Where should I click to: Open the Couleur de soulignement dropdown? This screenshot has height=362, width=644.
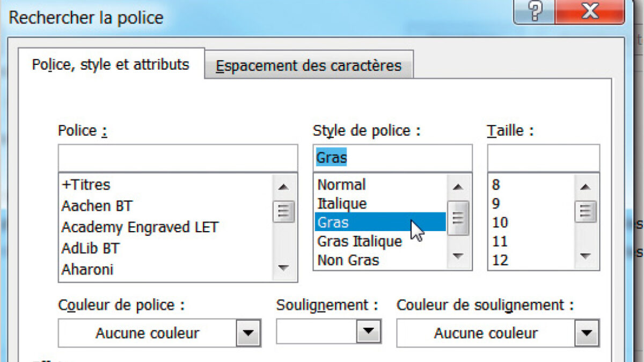click(587, 334)
